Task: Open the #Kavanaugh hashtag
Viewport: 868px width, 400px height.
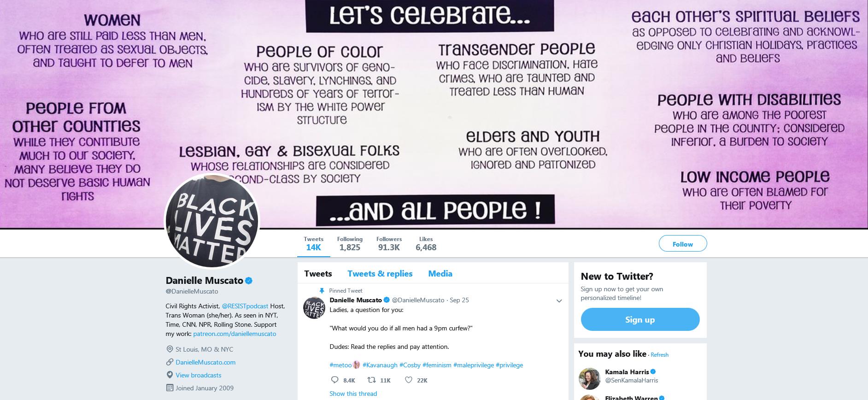Action: coord(380,365)
